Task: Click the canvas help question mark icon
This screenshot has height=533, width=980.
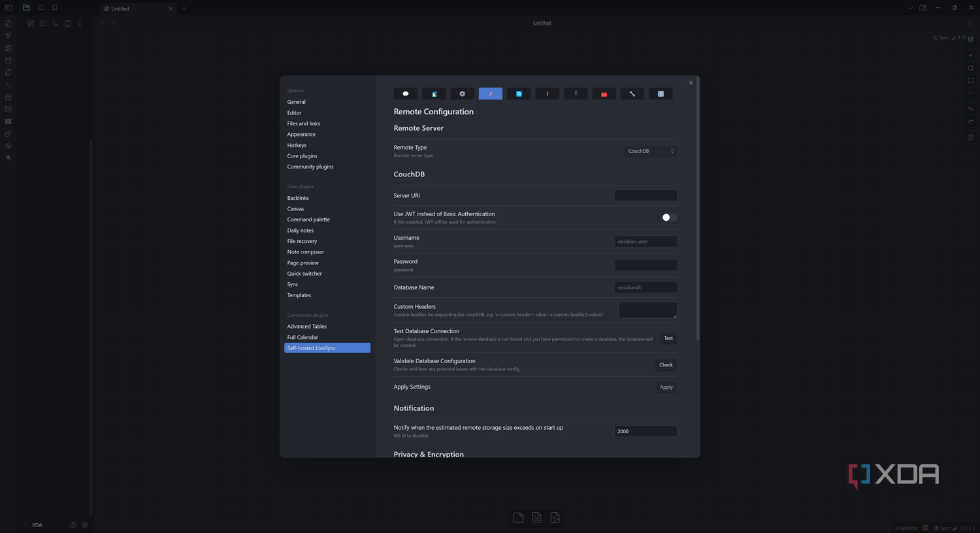Action: (x=970, y=137)
